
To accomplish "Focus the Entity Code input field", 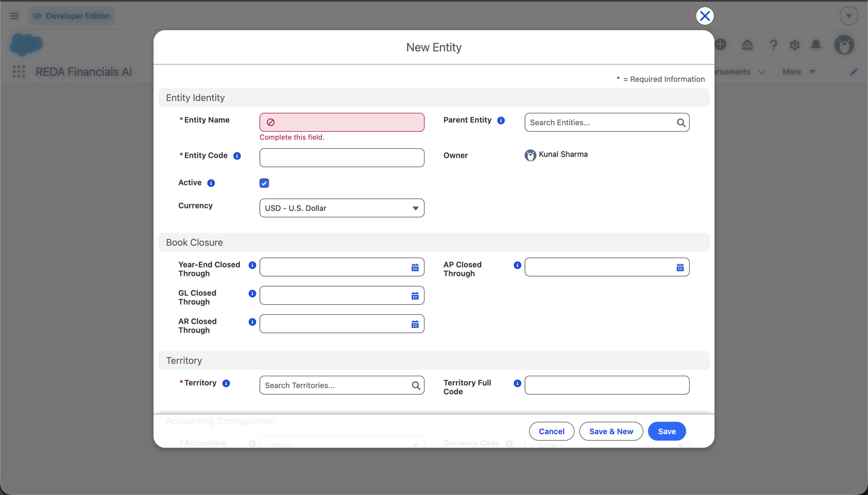I will tap(342, 158).
